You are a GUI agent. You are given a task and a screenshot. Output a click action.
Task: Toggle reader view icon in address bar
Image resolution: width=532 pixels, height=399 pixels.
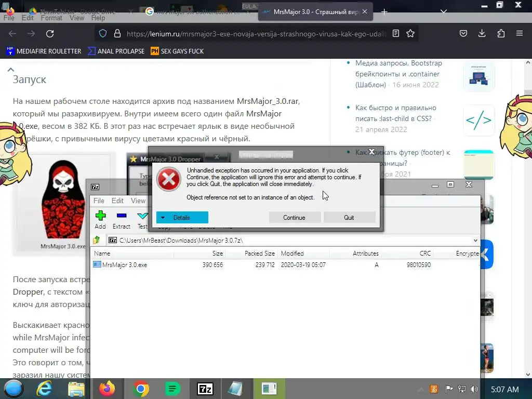point(395,33)
